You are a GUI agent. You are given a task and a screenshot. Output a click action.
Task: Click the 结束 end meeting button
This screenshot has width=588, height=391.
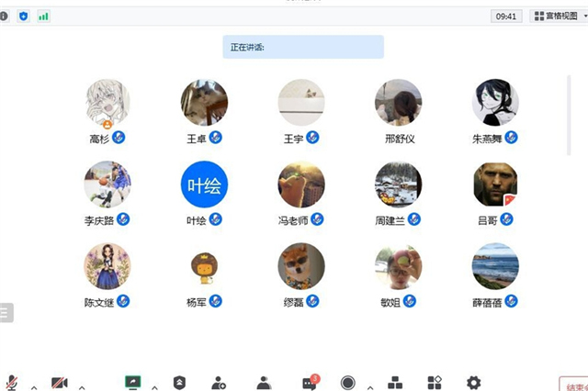point(573,384)
